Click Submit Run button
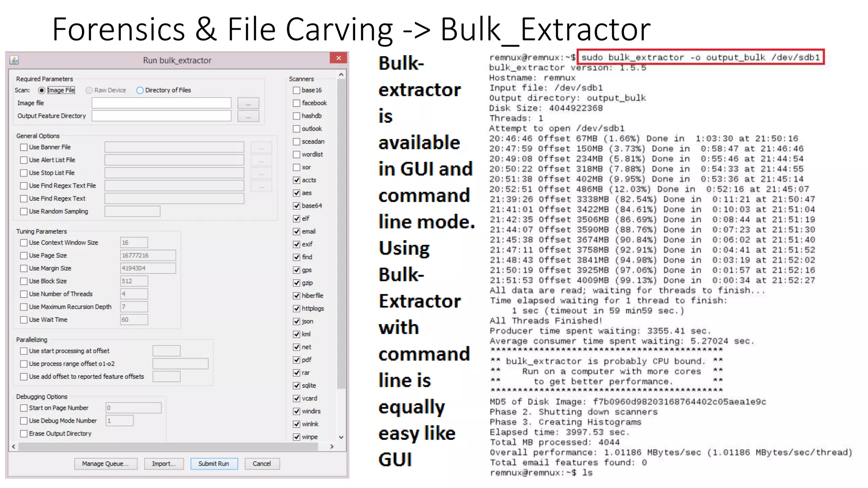The image size is (868, 488). coord(214,464)
